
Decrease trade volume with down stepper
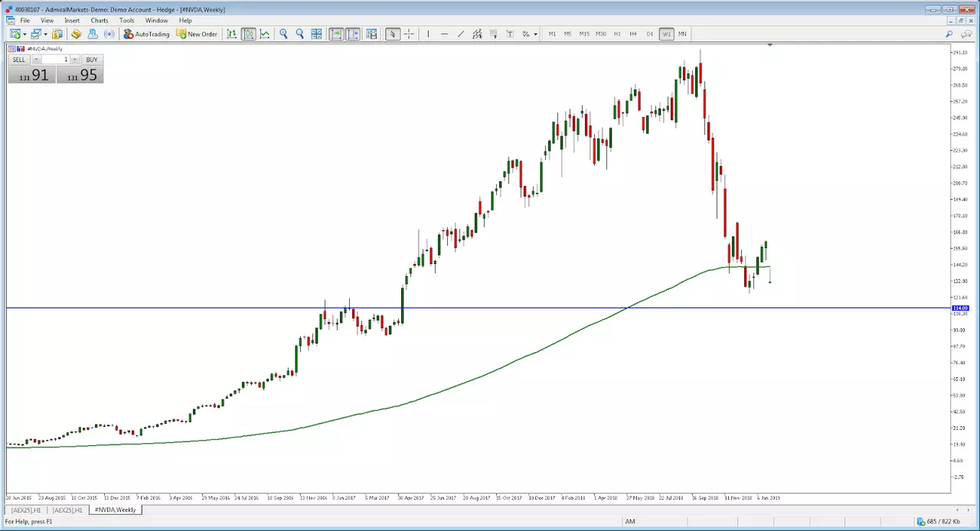pyautogui.click(x=36, y=60)
